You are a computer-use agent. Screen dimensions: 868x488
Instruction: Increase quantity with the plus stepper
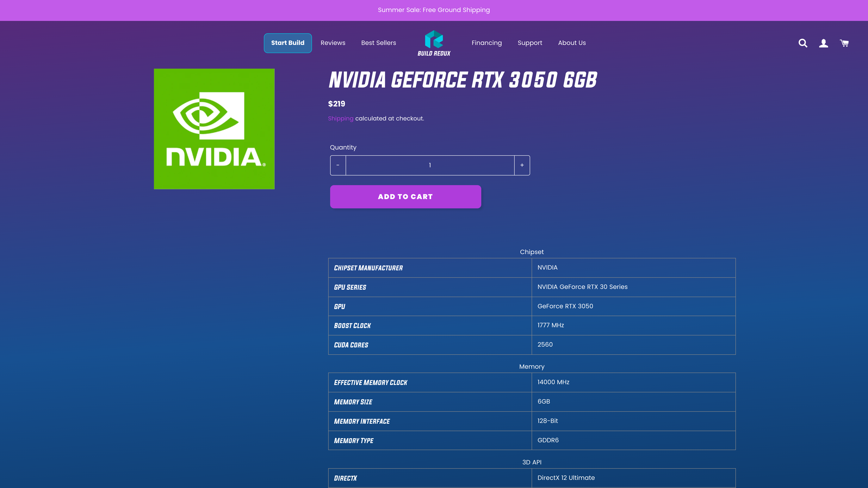(x=522, y=165)
